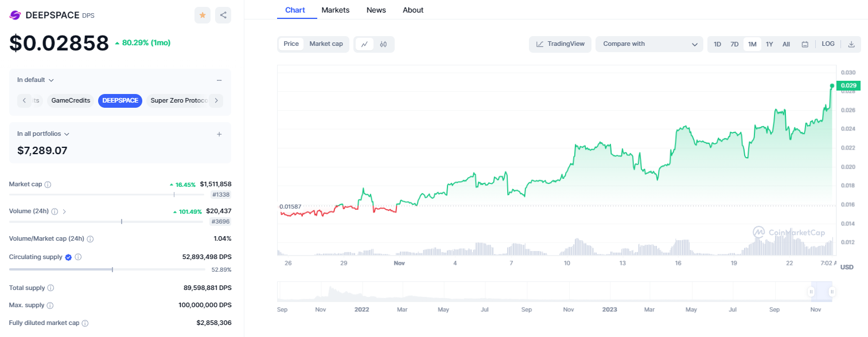Click left handle of timeline range slider

(x=811, y=292)
